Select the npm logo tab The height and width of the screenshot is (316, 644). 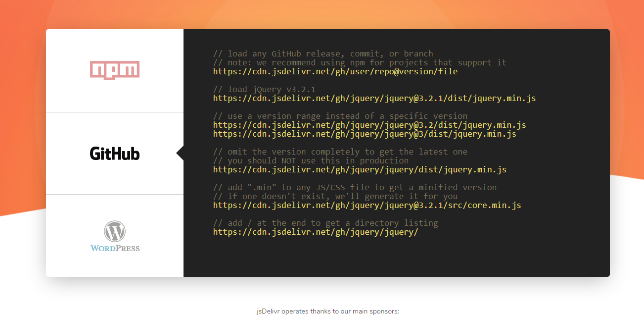pos(115,70)
